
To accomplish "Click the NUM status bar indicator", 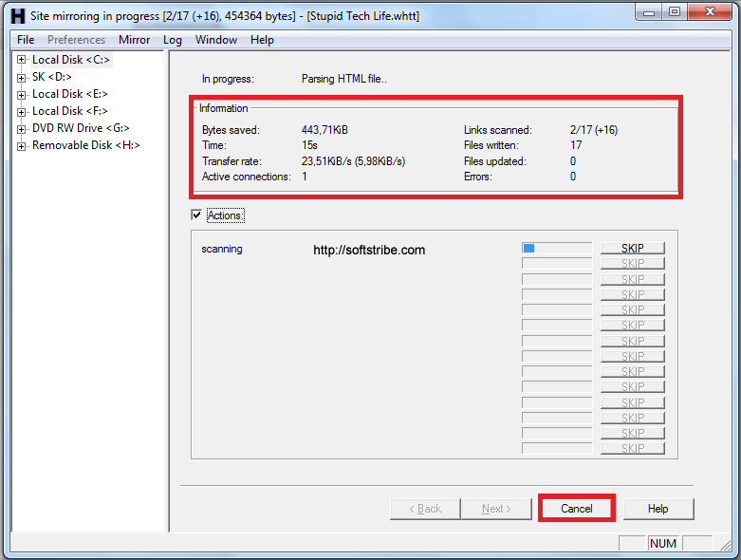I will (x=663, y=544).
